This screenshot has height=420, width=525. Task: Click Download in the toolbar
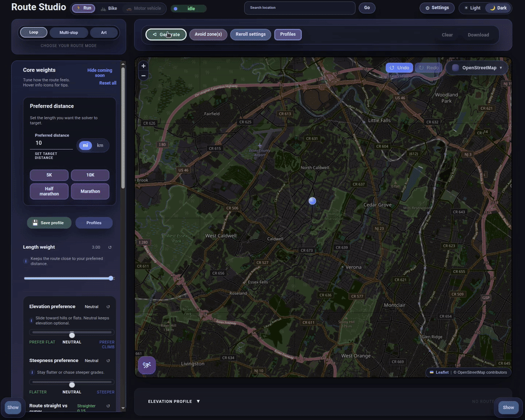point(478,35)
